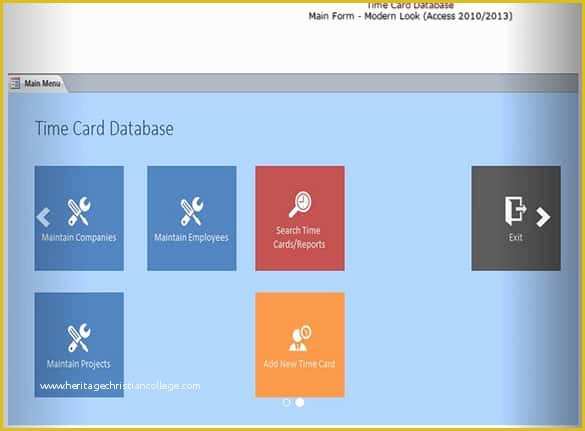Click the form icon on Main Menu tab
The width and height of the screenshot is (585, 431).
coord(15,83)
